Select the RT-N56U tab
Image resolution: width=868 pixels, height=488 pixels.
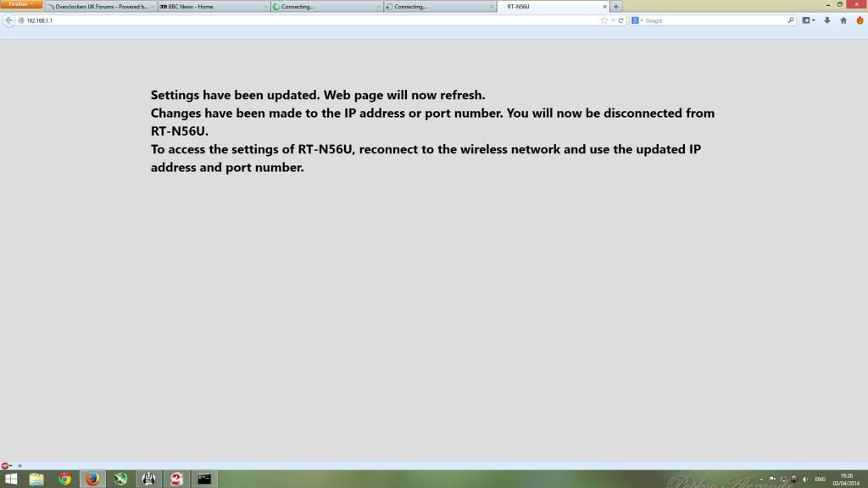pos(553,7)
